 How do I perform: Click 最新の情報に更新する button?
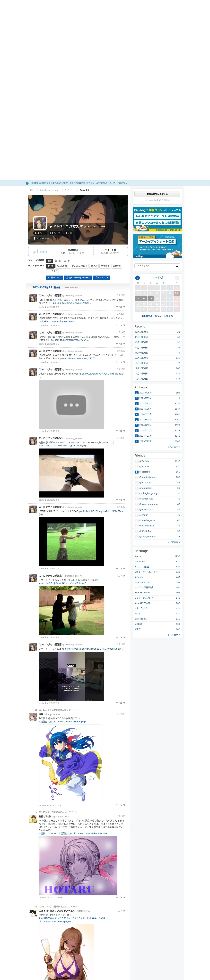[157, 194]
